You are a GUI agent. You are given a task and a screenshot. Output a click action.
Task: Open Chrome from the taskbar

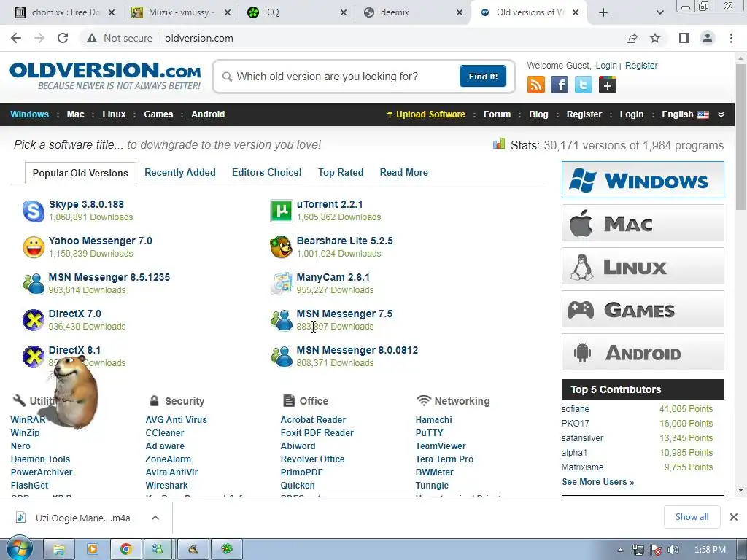point(125,549)
